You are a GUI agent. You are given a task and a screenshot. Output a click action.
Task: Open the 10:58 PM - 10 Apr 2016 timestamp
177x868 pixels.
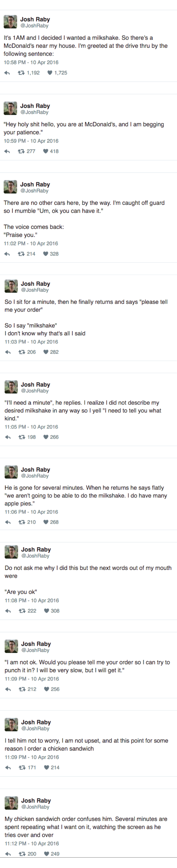31,62
